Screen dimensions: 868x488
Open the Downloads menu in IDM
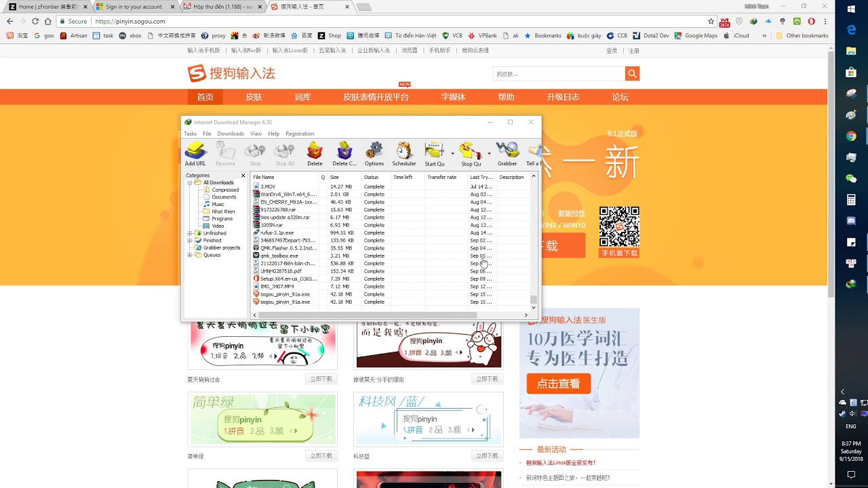pyautogui.click(x=231, y=134)
